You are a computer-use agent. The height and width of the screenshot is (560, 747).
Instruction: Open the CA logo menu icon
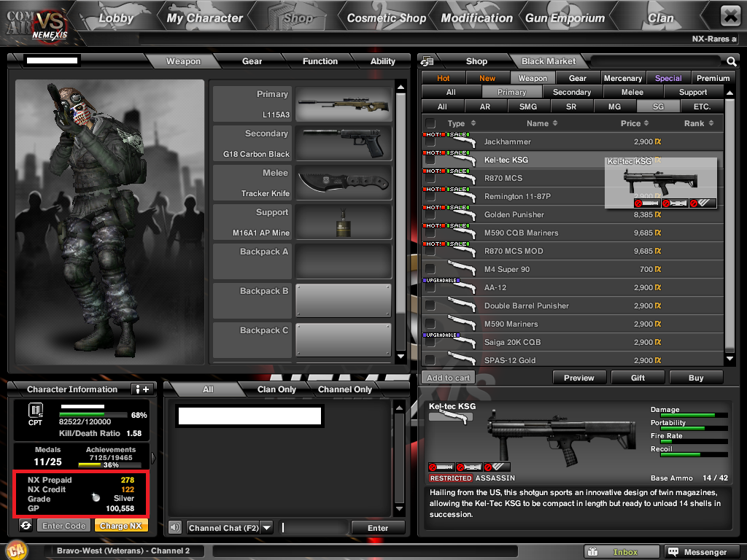coord(16,550)
